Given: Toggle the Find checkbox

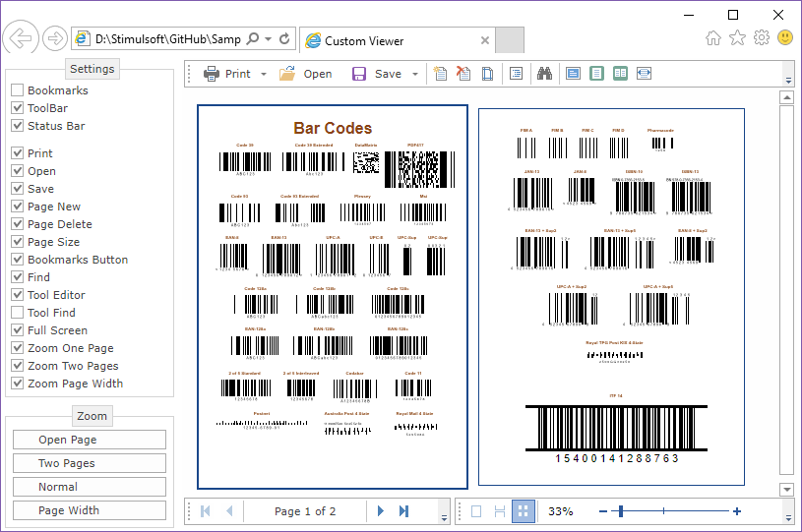Looking at the screenshot, I should [18, 277].
